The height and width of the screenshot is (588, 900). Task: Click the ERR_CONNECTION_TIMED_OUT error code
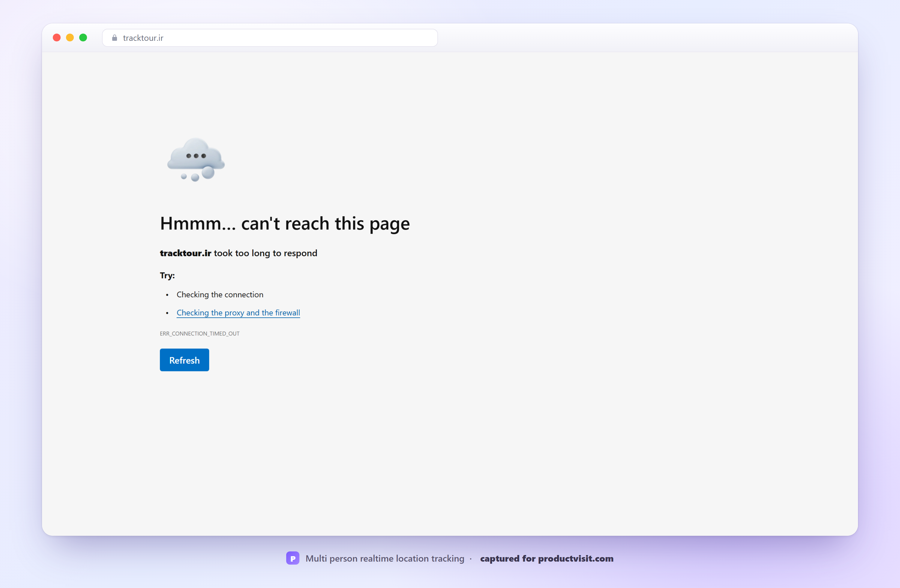point(200,334)
